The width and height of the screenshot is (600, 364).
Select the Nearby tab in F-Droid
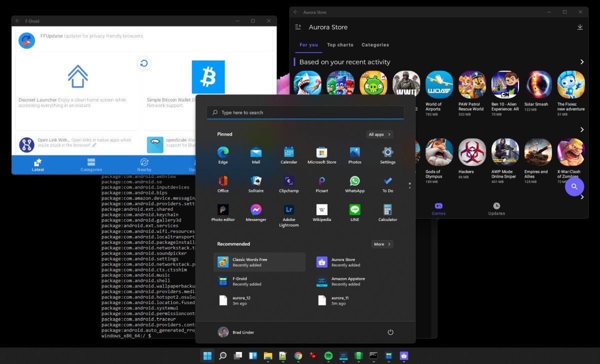pos(144,165)
